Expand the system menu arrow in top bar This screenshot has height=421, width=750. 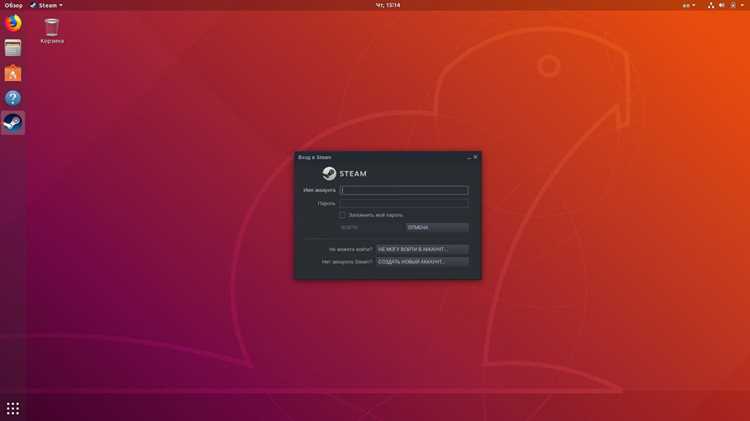click(742, 5)
